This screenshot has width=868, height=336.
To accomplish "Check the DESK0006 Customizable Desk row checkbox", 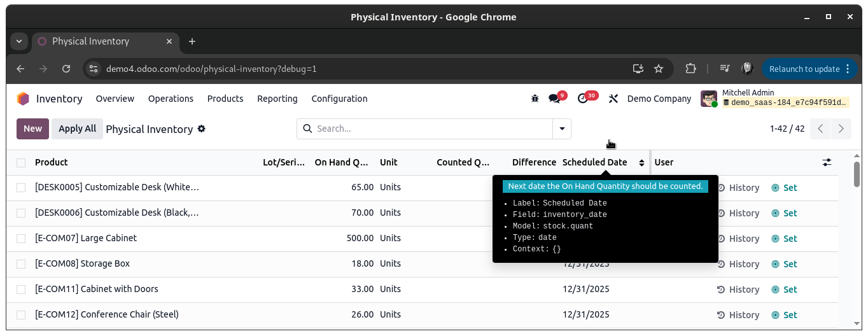I will pos(21,213).
